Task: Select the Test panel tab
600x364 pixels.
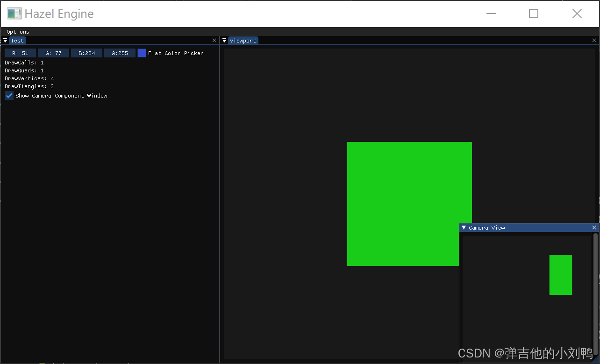Action: (x=17, y=41)
